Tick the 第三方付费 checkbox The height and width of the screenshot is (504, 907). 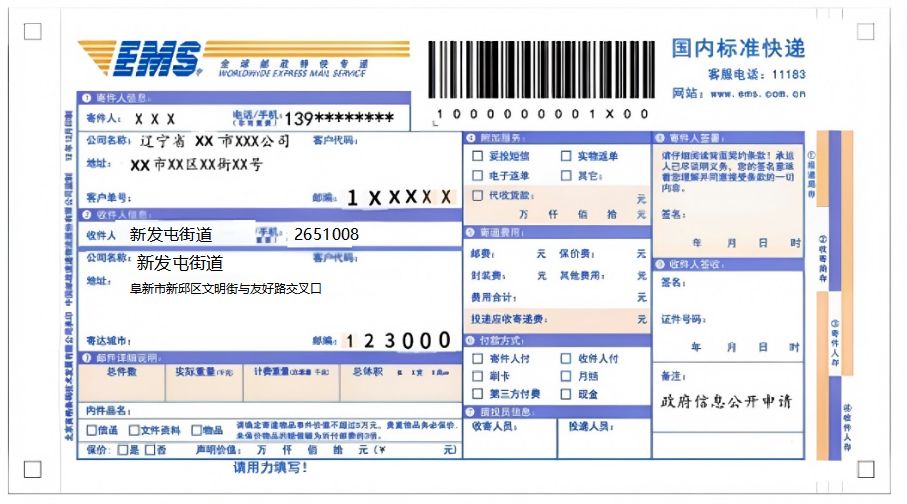point(477,394)
